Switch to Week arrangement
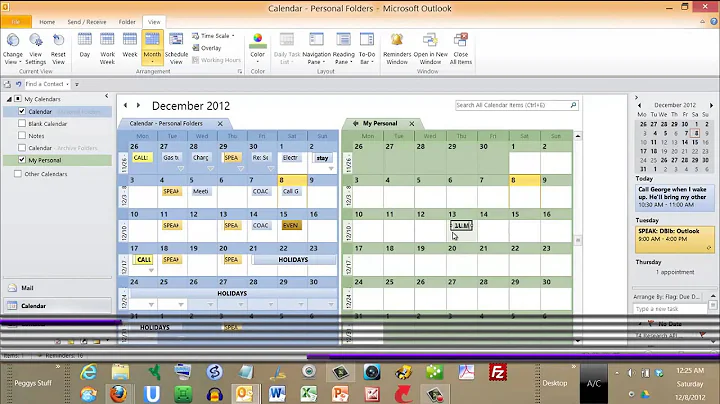The image size is (720, 404). click(129, 45)
